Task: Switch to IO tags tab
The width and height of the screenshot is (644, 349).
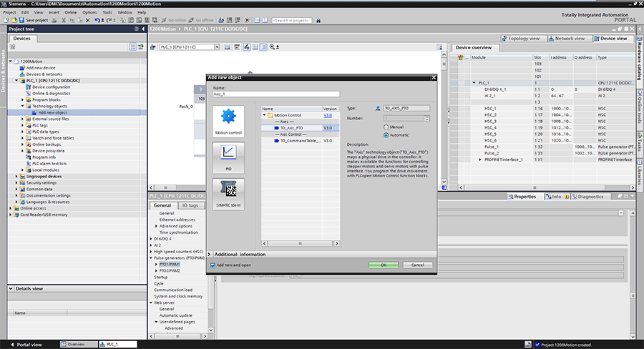Action: point(190,205)
